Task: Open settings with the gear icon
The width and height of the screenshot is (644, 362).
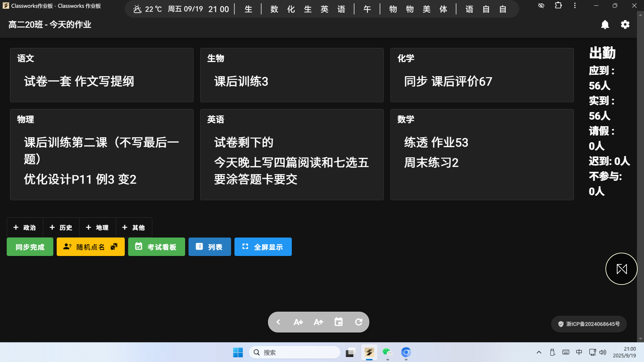Action: click(x=625, y=24)
